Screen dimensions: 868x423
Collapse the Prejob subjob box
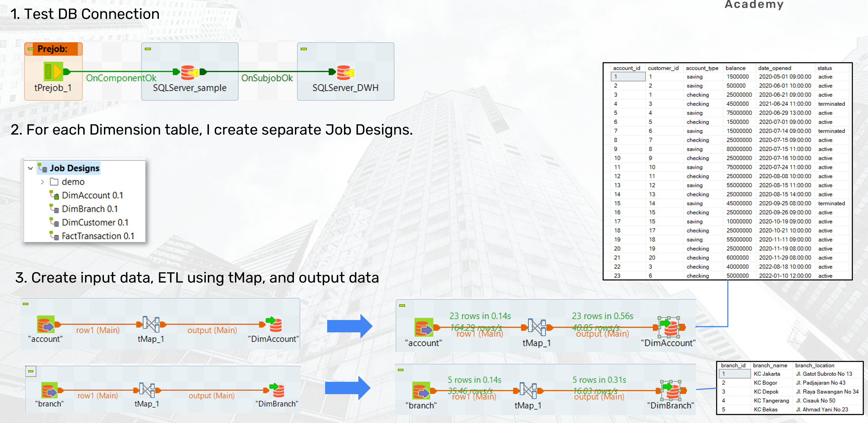click(31, 49)
